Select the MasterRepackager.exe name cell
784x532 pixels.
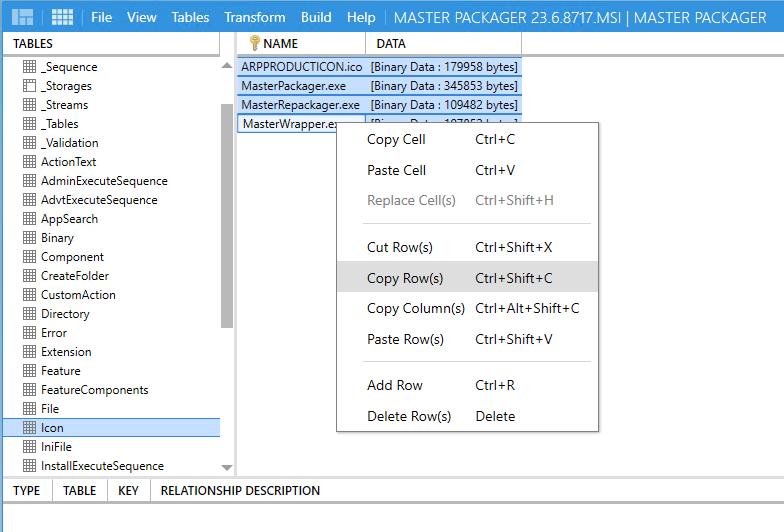(x=302, y=104)
